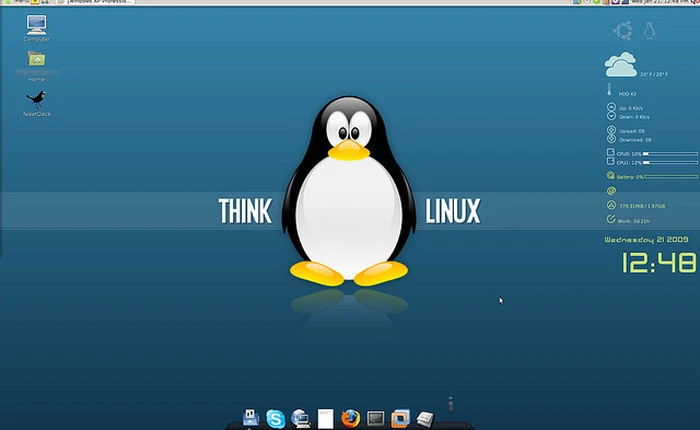700x430 pixels.
Task: Click the CPU0 chip icon
Action: [x=610, y=152]
